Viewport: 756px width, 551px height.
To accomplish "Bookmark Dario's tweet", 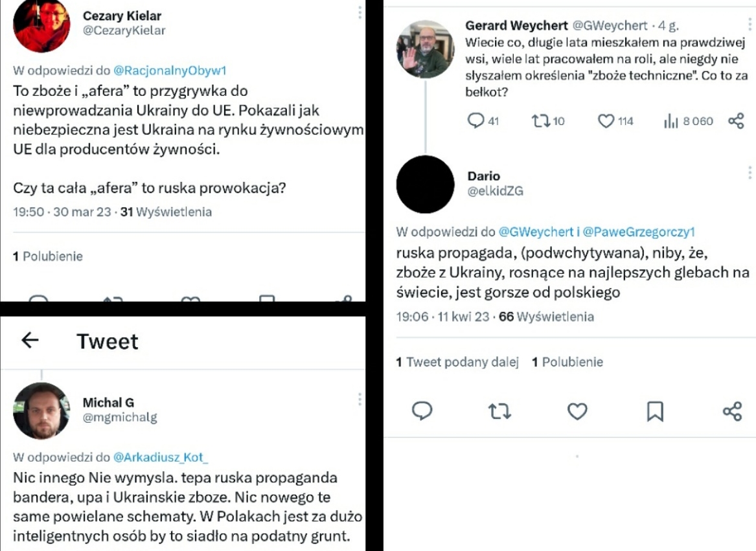I will pyautogui.click(x=655, y=410).
